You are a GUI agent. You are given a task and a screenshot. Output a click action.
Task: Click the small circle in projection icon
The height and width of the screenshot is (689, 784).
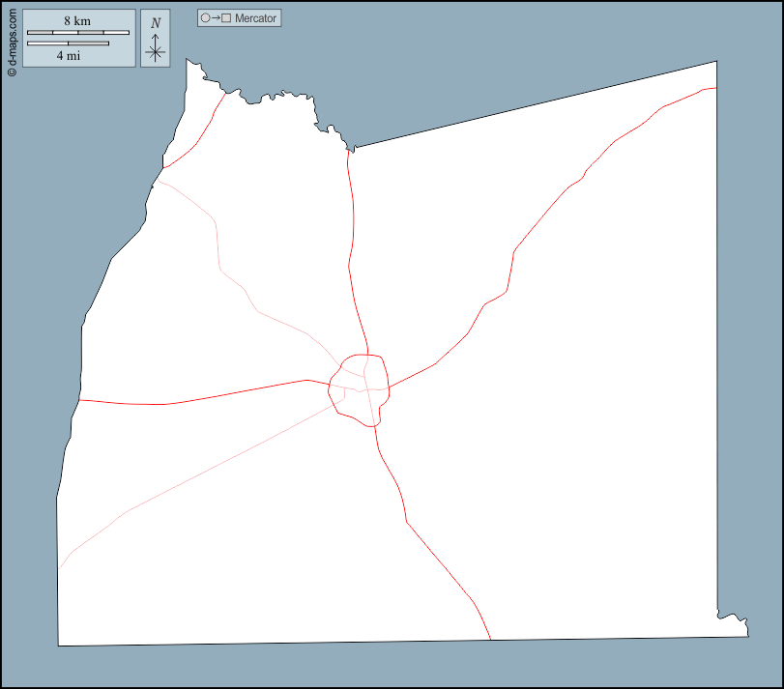pos(205,18)
